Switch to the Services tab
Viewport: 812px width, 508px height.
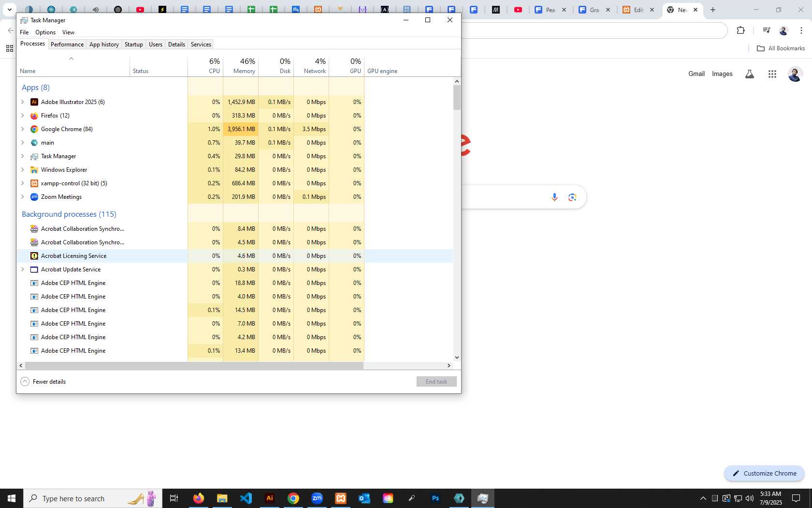point(201,45)
